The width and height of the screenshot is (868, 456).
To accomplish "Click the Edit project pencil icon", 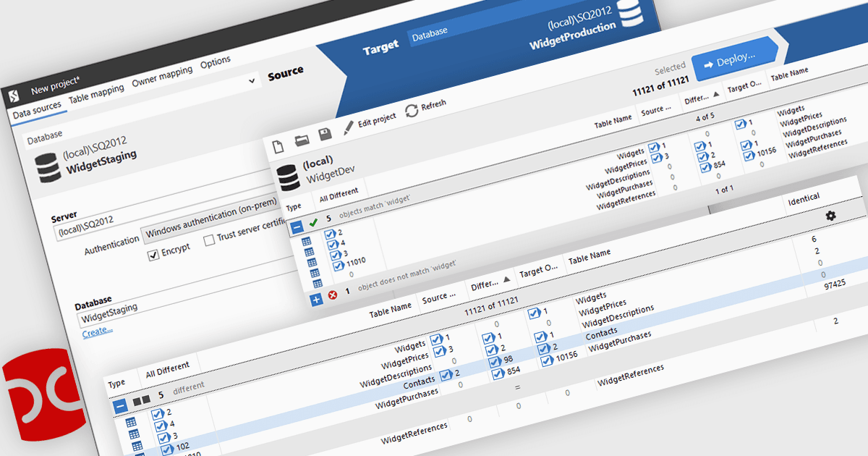I will 349,127.
